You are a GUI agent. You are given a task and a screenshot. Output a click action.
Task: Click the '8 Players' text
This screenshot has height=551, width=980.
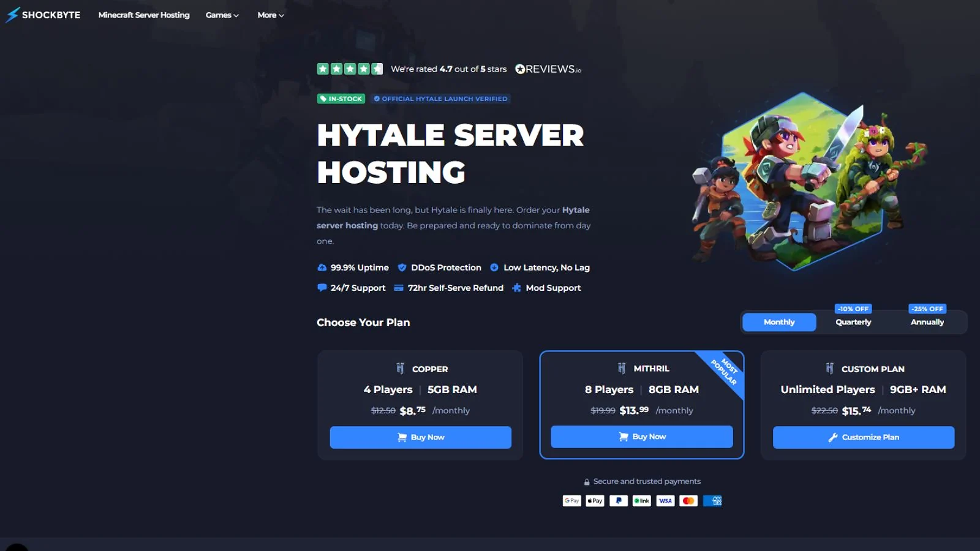coord(609,389)
